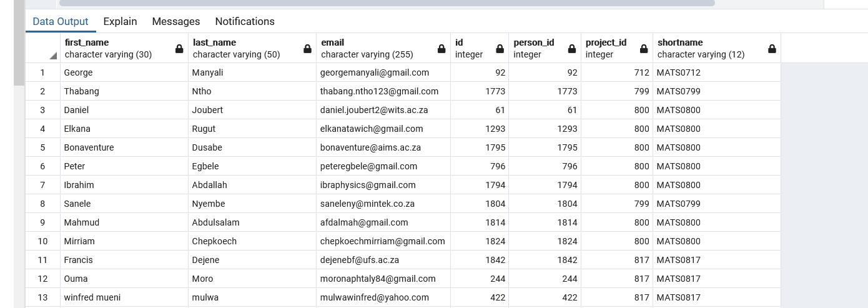This screenshot has width=868, height=308.
Task: Click the last_name column header
Action: 252,48
